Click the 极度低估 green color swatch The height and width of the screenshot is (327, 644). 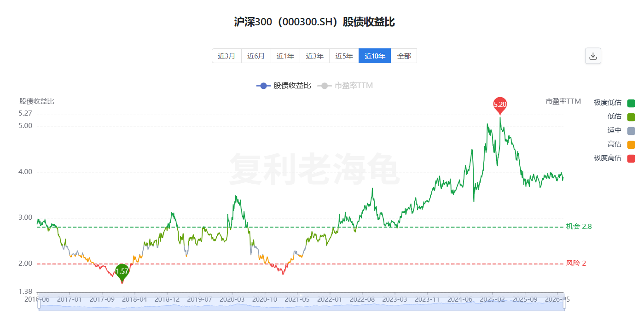(631, 103)
